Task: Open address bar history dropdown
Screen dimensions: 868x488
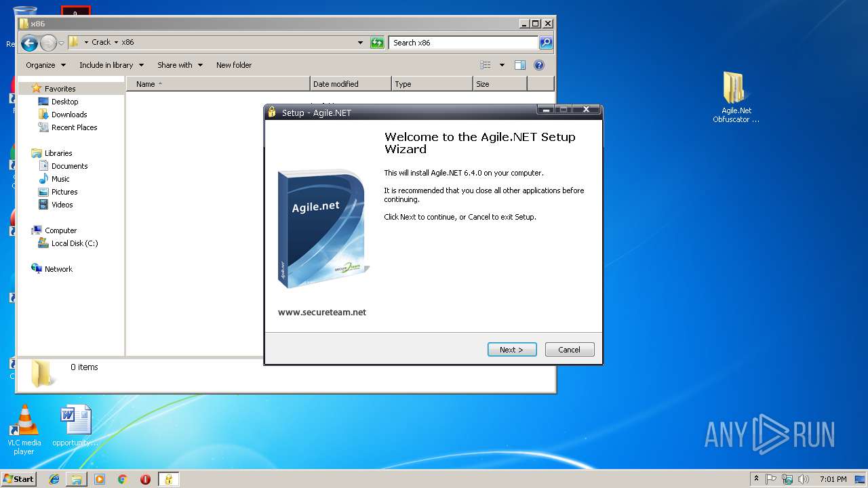Action: tap(360, 43)
